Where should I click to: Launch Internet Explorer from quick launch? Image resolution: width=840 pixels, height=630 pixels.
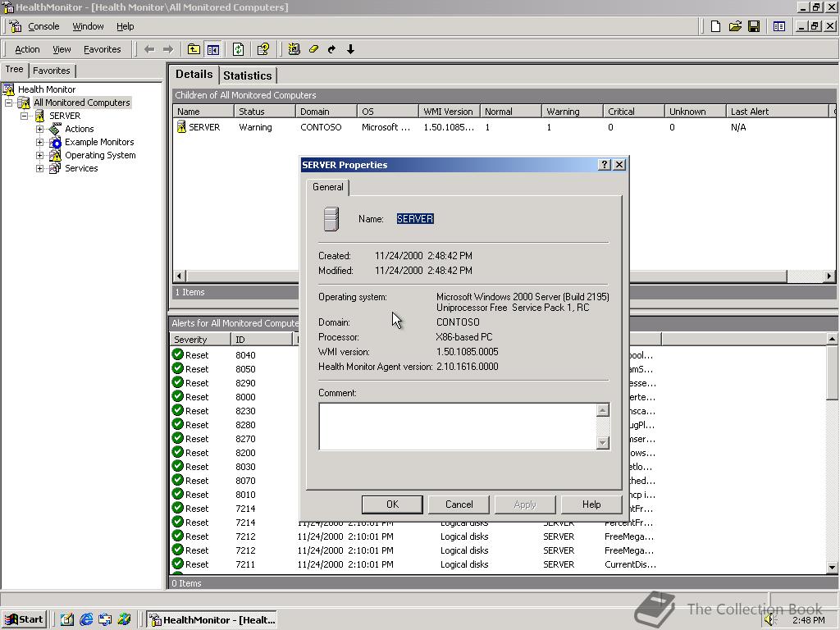click(86, 619)
